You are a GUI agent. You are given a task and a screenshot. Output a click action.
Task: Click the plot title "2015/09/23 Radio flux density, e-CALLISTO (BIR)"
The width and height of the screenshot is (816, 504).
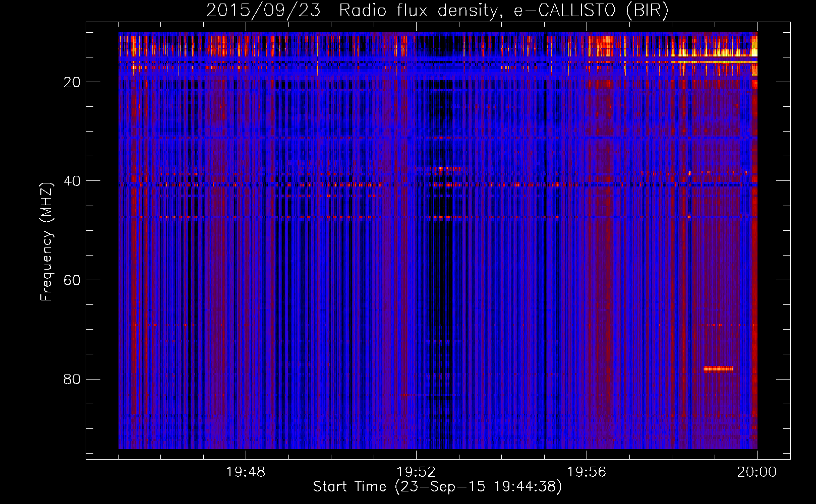(x=437, y=10)
